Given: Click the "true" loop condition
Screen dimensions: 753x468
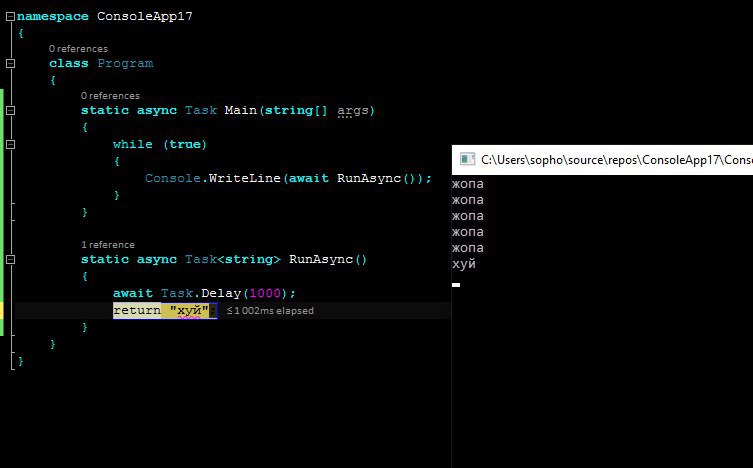Looking at the screenshot, I should coord(185,144).
